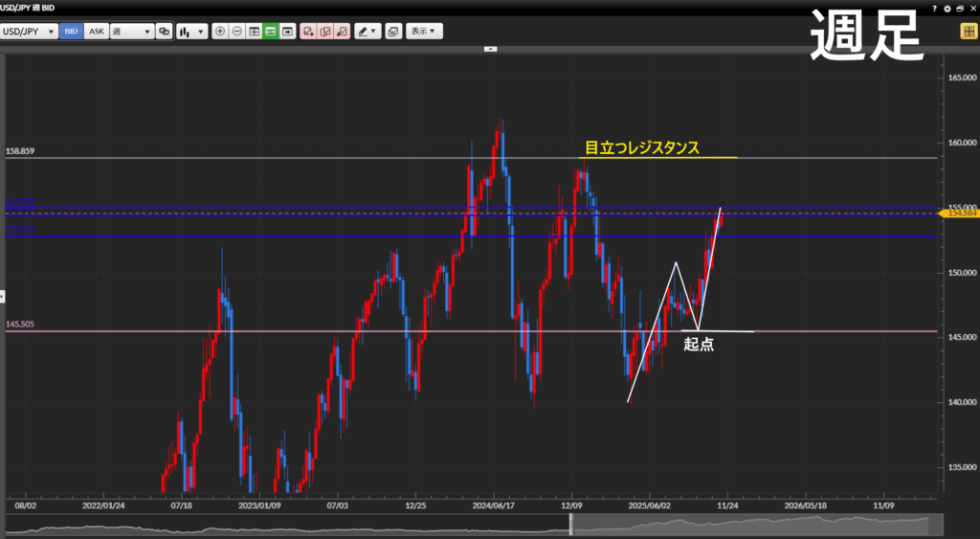Click the zoom in magnifier icon
980x539 pixels.
[x=220, y=32]
